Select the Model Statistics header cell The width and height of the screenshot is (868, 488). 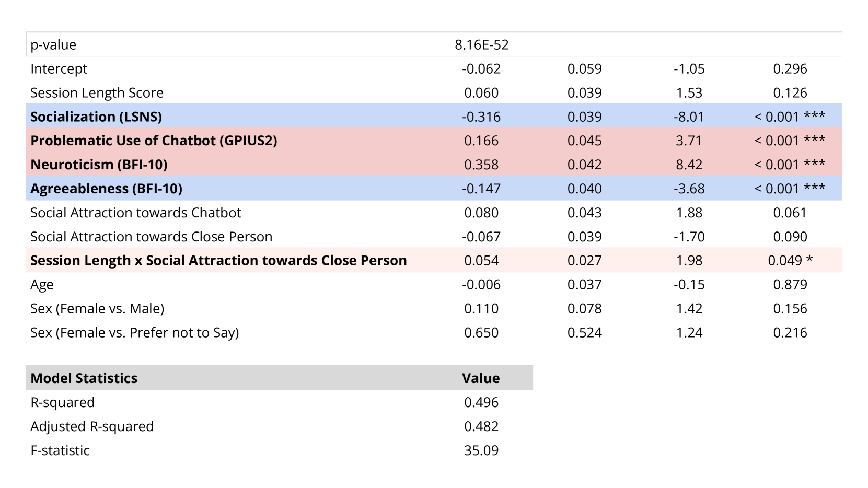(x=84, y=378)
